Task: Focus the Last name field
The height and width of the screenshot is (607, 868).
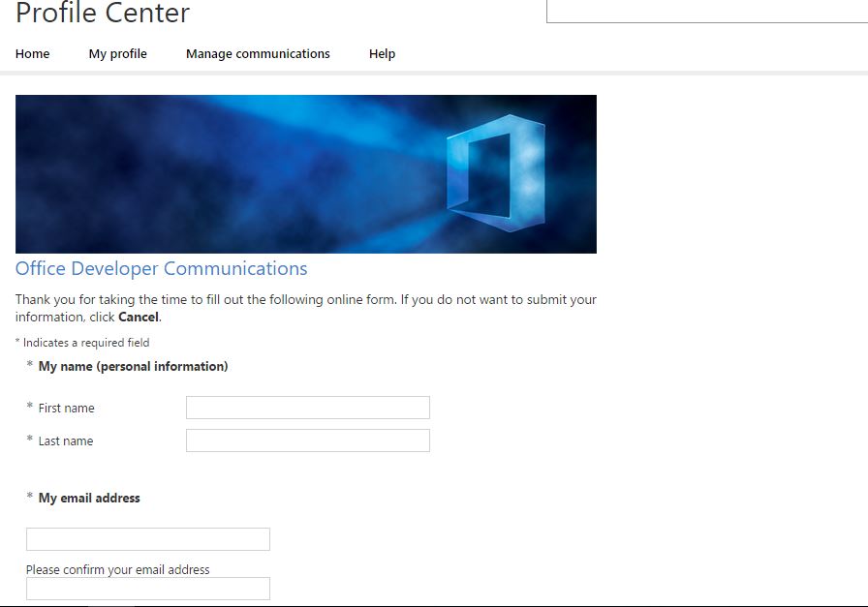Action: (x=308, y=440)
